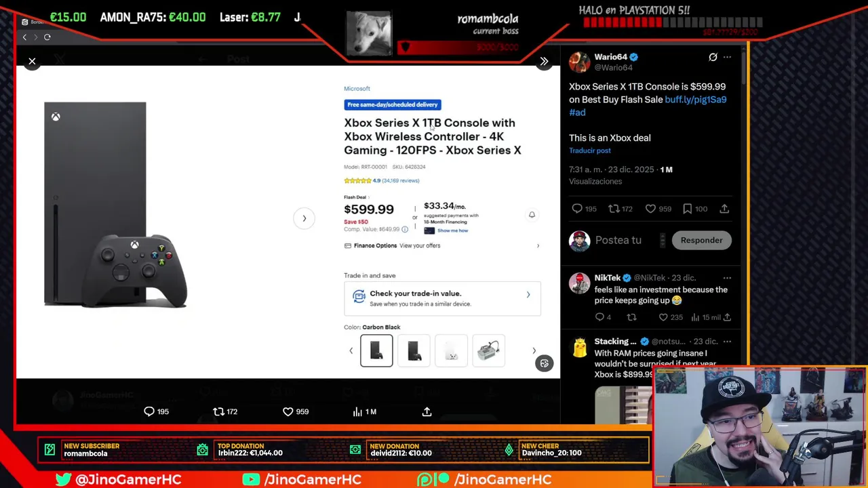Expand Finance Options with its chevron

538,245
